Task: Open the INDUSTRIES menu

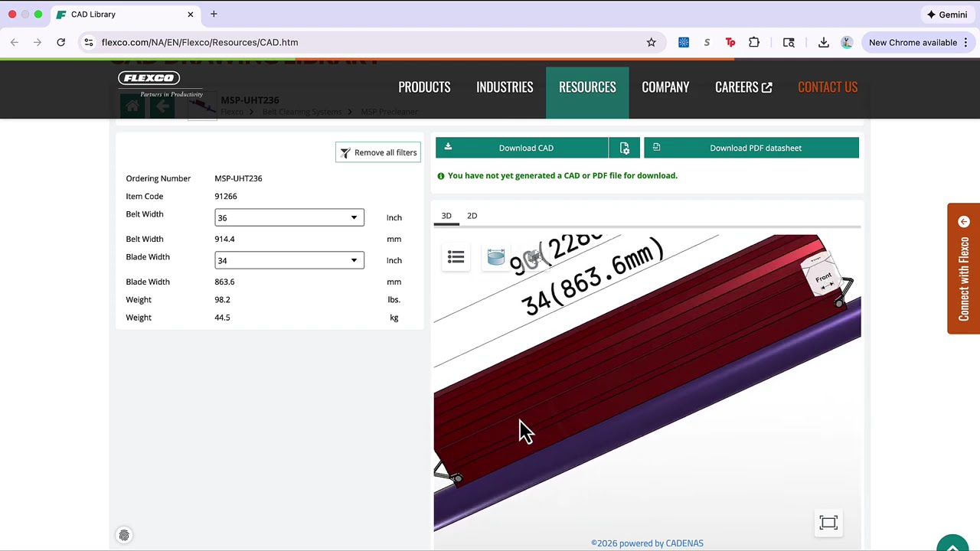Action: (505, 87)
